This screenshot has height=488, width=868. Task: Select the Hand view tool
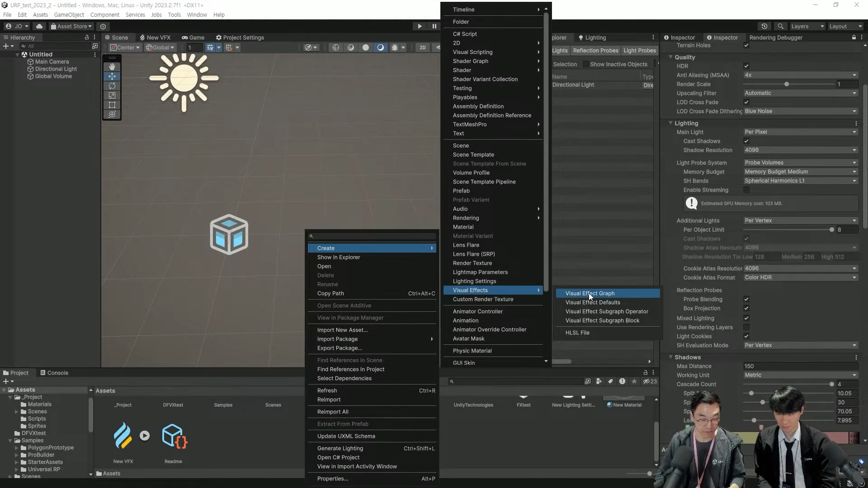click(x=112, y=67)
